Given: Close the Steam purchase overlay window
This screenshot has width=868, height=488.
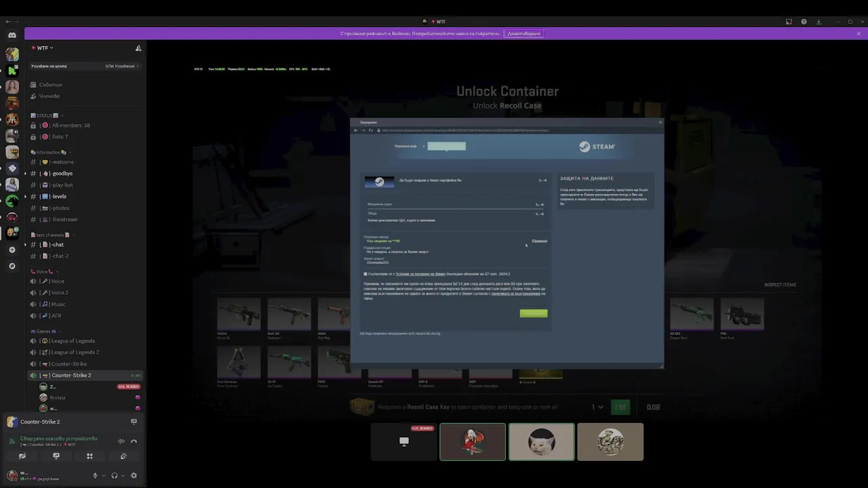Looking at the screenshot, I should coord(660,122).
